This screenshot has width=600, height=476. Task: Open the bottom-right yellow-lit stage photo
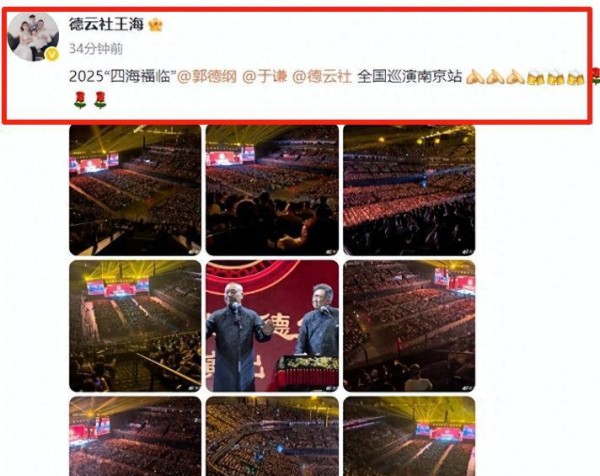pos(409,436)
